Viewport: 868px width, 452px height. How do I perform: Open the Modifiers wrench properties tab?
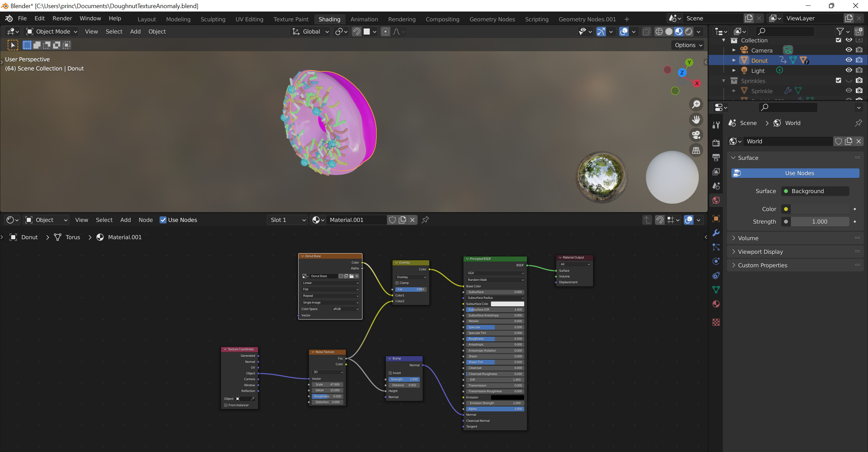(716, 233)
